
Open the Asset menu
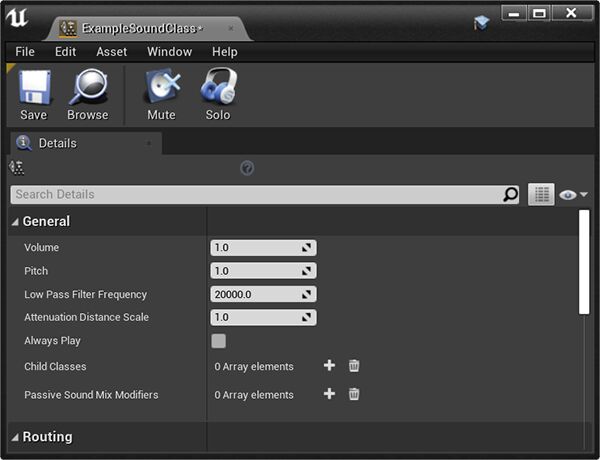tap(112, 52)
